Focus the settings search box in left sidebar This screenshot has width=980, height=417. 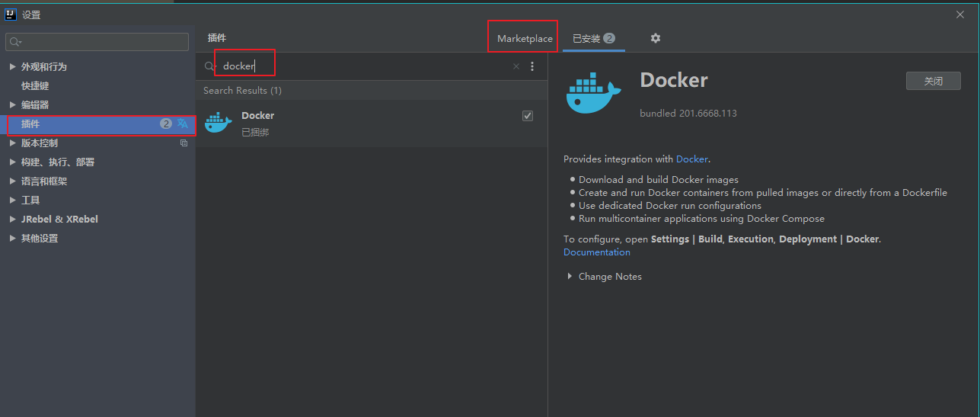[99, 42]
